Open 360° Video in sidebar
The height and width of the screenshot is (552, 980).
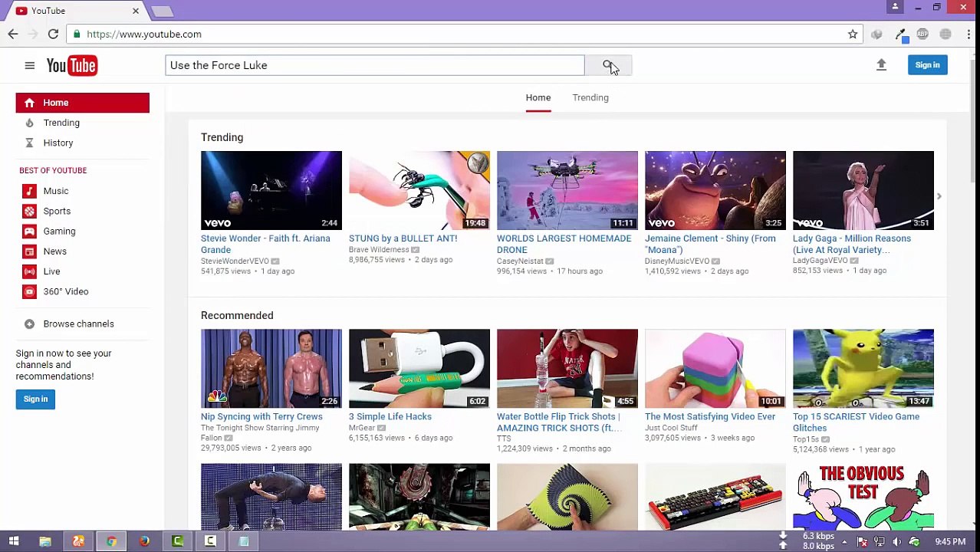click(x=66, y=291)
